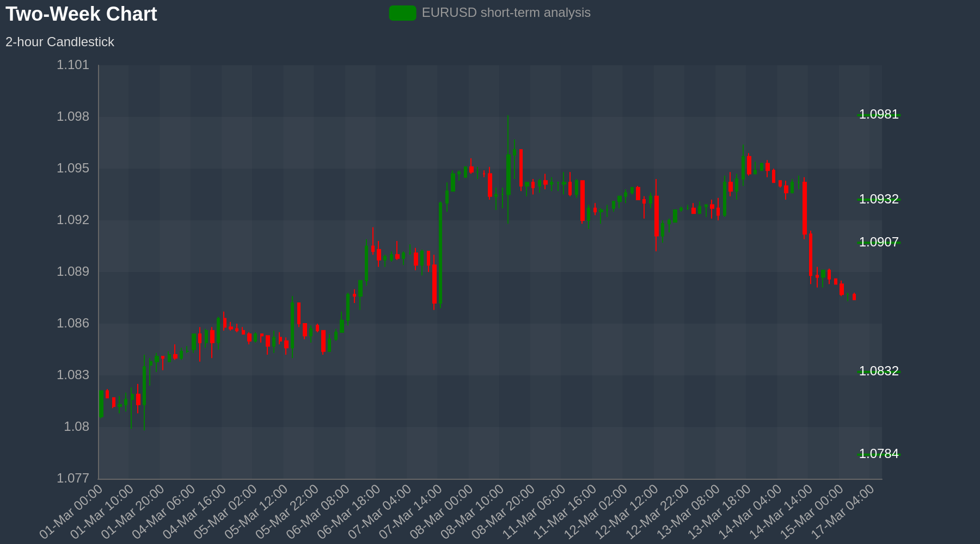Click the 1.089 y-axis label

[x=73, y=272]
